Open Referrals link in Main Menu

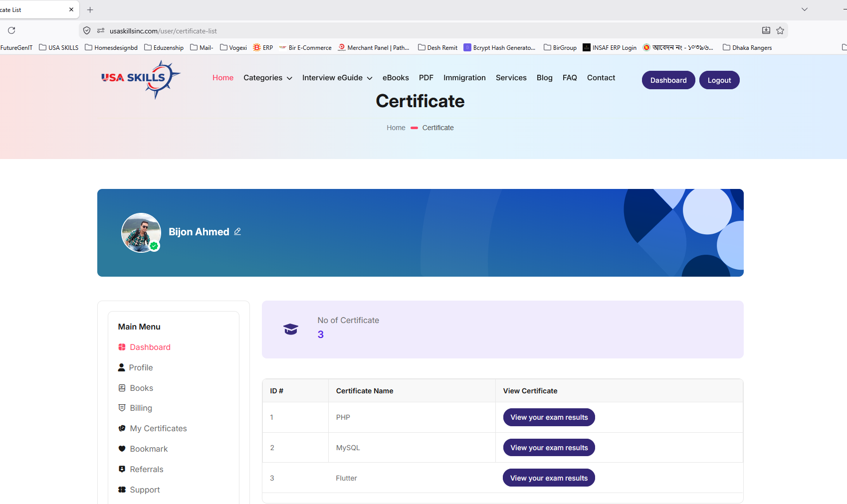pyautogui.click(x=147, y=469)
